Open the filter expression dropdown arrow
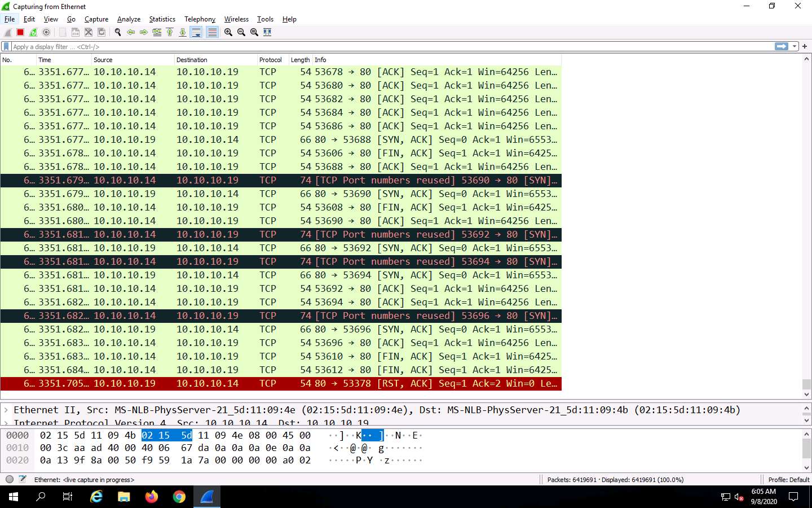 795,46
